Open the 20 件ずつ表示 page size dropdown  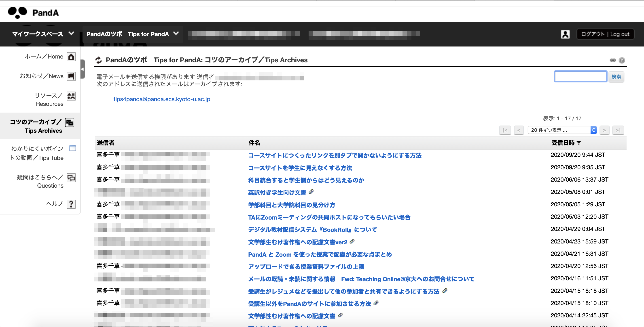pyautogui.click(x=562, y=130)
